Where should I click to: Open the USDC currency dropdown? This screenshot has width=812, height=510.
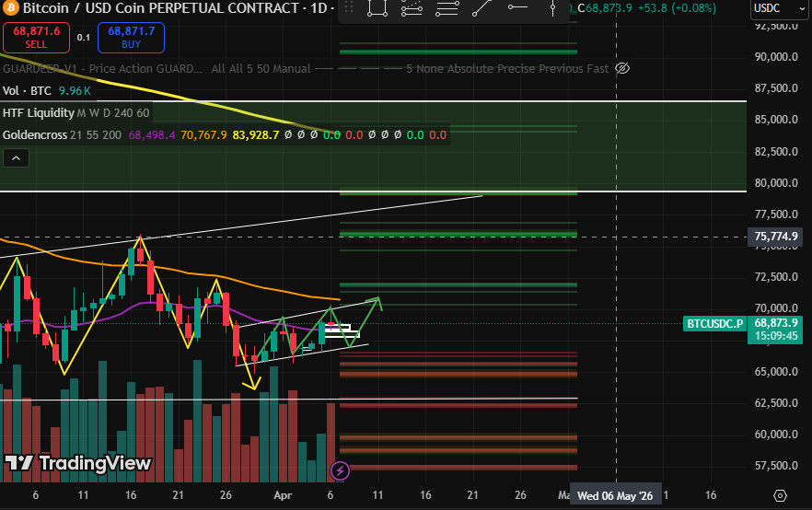778,9
